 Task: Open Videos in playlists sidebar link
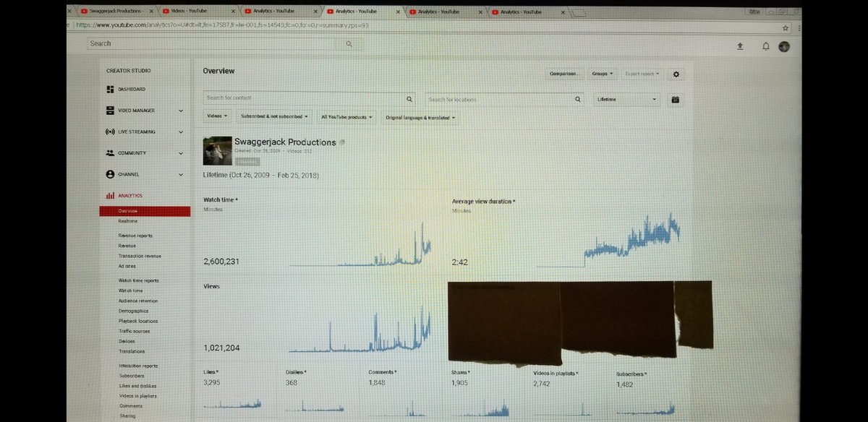pyautogui.click(x=137, y=396)
